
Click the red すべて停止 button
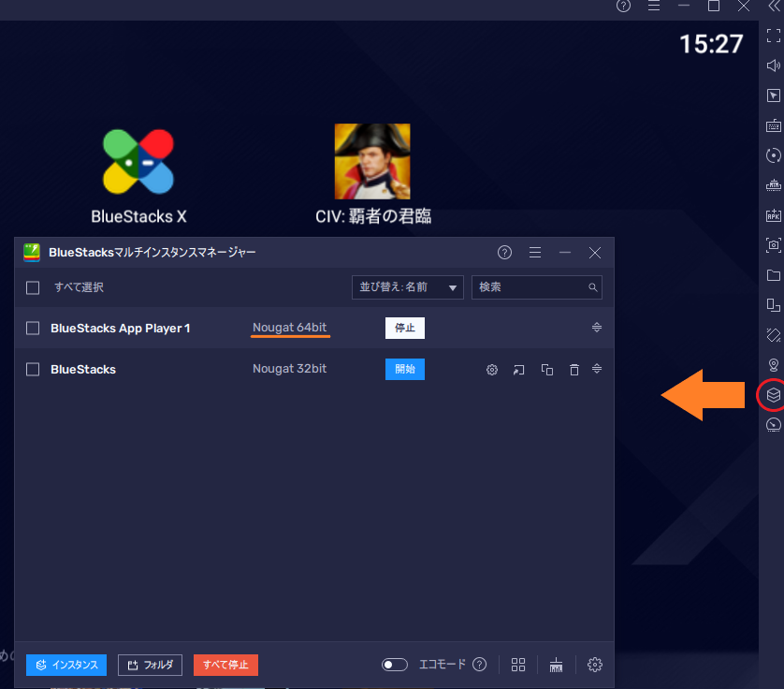[225, 665]
